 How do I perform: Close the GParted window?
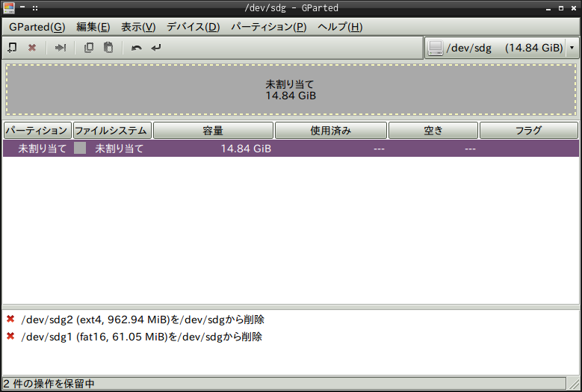coord(574,8)
